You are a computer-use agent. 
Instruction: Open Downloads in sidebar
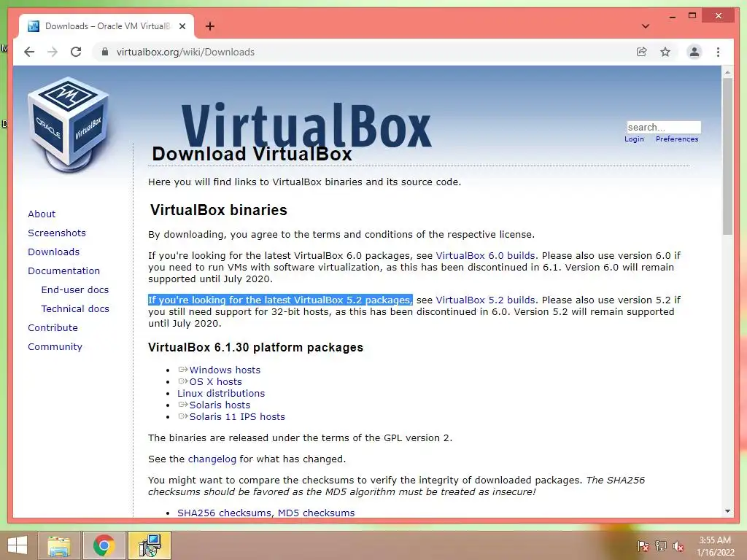tap(53, 252)
